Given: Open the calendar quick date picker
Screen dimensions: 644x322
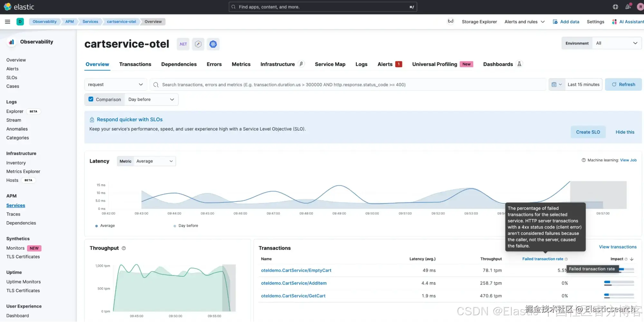Looking at the screenshot, I should click(557, 85).
